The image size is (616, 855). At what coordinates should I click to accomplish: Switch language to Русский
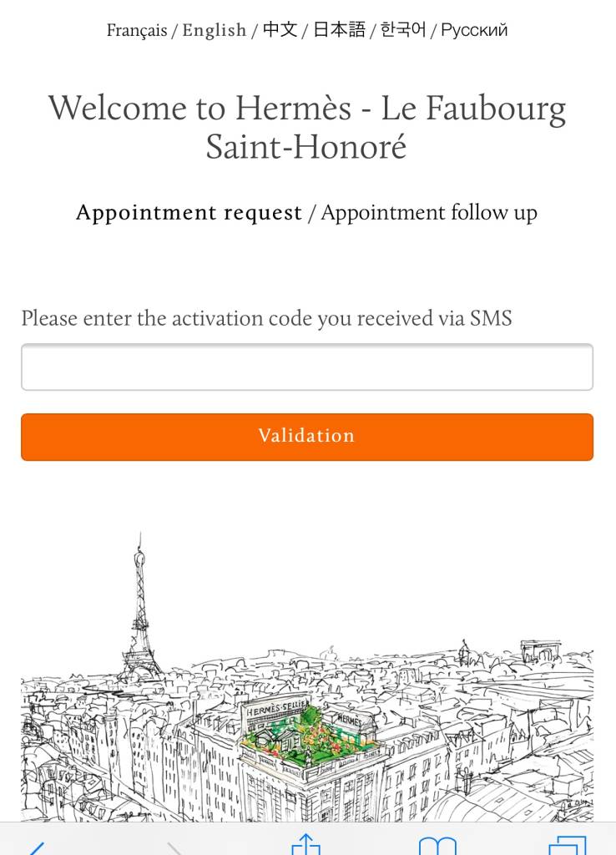click(474, 29)
